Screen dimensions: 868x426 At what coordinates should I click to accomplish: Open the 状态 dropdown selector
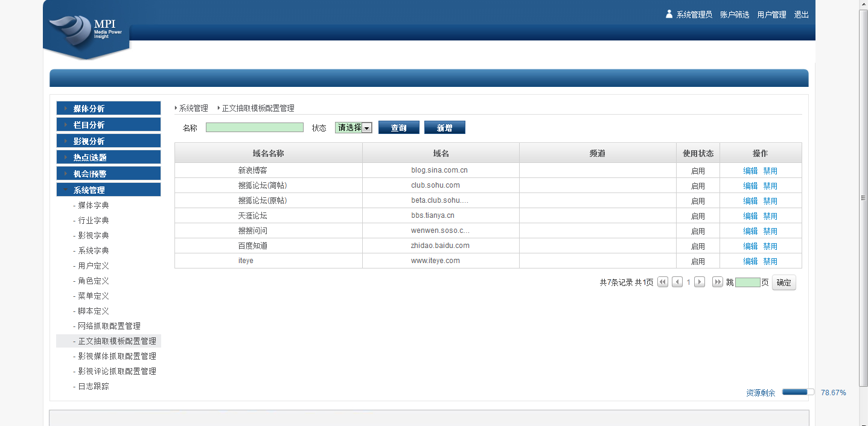pyautogui.click(x=354, y=128)
